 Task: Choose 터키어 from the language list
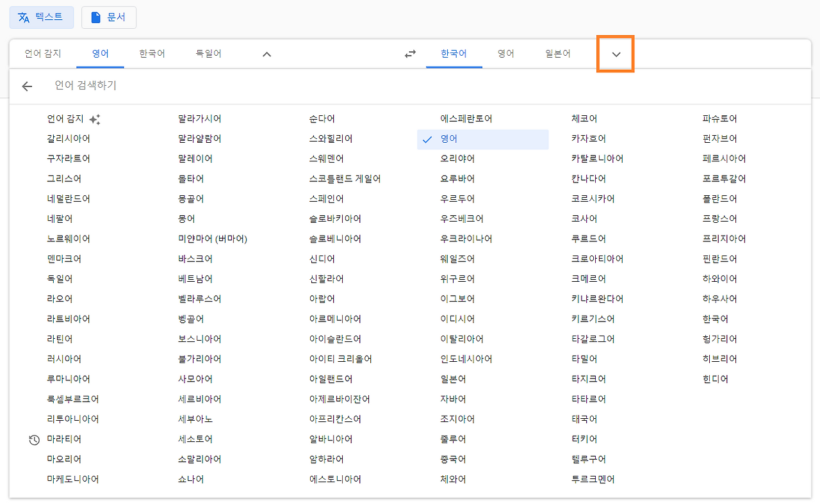tap(584, 439)
